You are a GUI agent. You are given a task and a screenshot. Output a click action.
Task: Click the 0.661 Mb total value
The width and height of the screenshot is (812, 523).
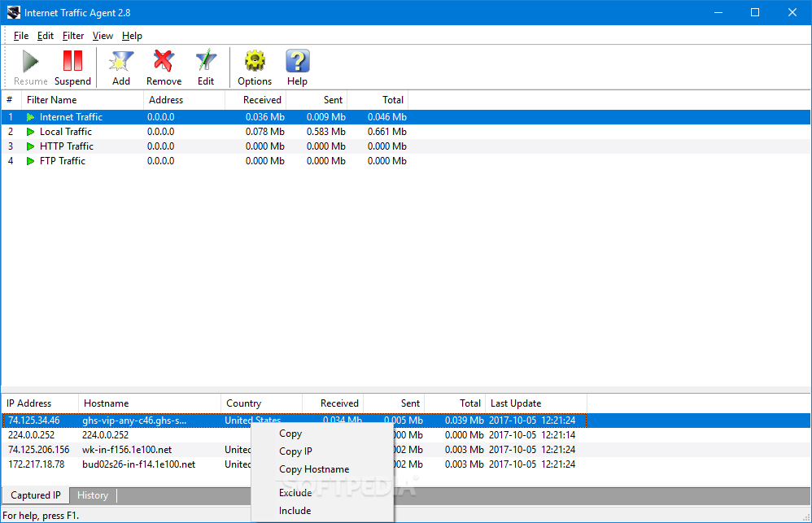(x=386, y=132)
